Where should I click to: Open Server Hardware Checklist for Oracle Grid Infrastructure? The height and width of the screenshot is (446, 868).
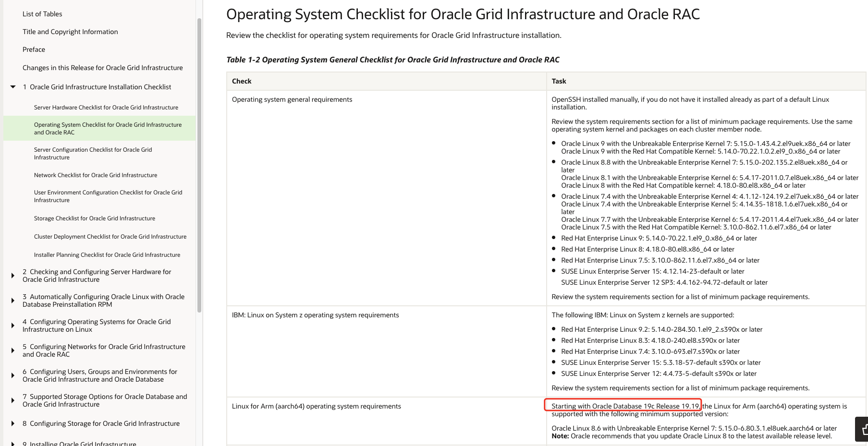(x=106, y=108)
